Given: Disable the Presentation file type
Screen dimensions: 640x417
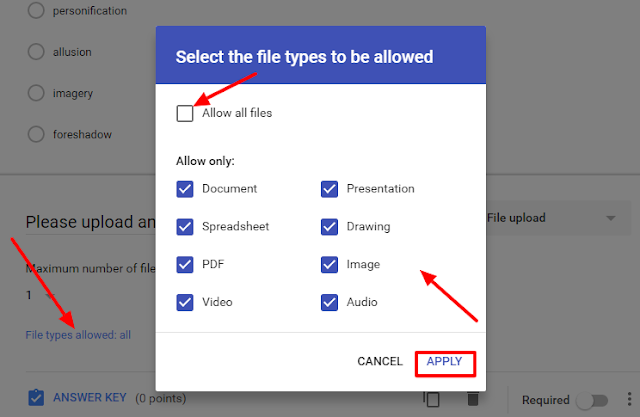Looking at the screenshot, I should (x=330, y=188).
